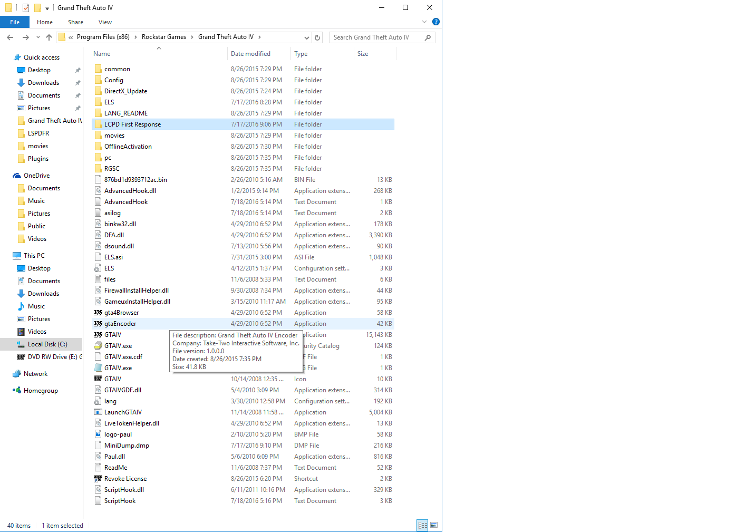This screenshot has width=756, height=532.
Task: Open the Recent locations dropdown beside the Forward arrow
Action: (38, 37)
